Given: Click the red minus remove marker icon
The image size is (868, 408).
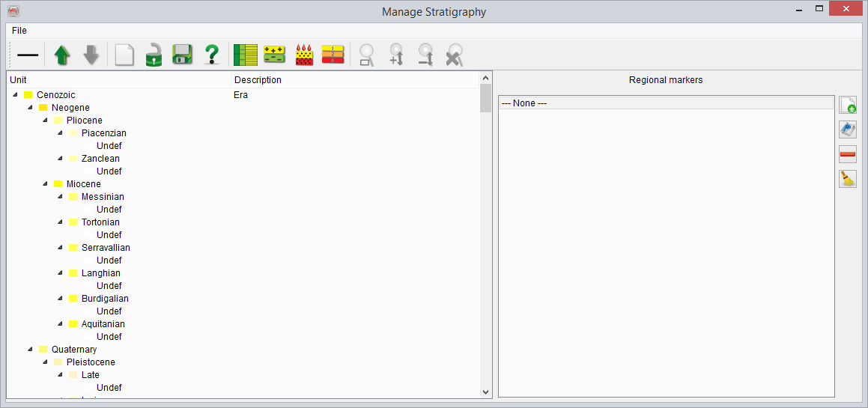Looking at the screenshot, I should click(x=847, y=154).
